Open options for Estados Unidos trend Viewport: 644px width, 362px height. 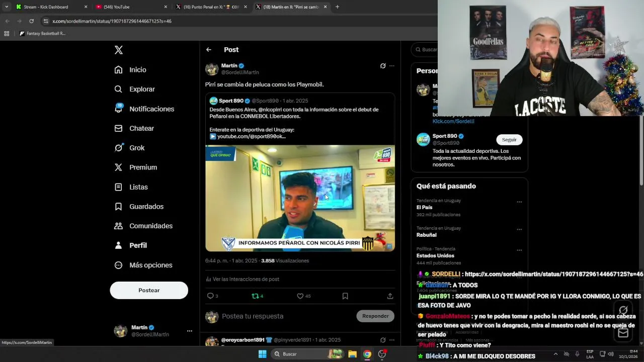coord(519,250)
